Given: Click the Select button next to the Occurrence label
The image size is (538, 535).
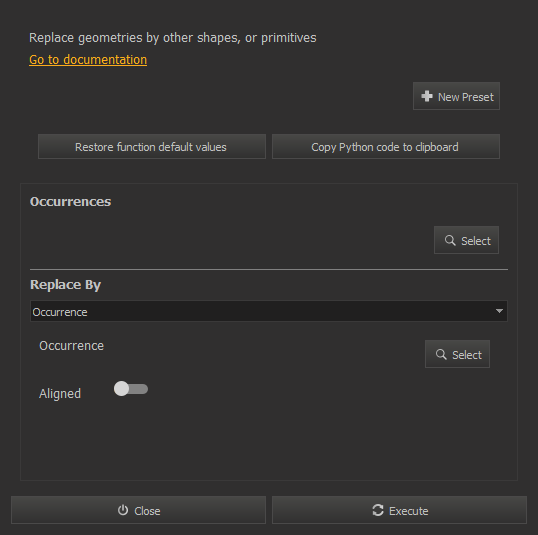Looking at the screenshot, I should pyautogui.click(x=457, y=354).
